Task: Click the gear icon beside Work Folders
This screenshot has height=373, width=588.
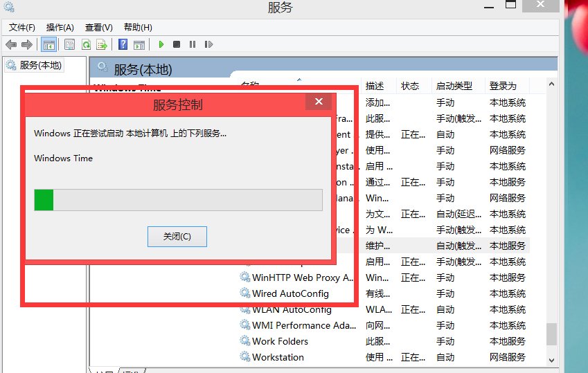Action: pyautogui.click(x=245, y=340)
